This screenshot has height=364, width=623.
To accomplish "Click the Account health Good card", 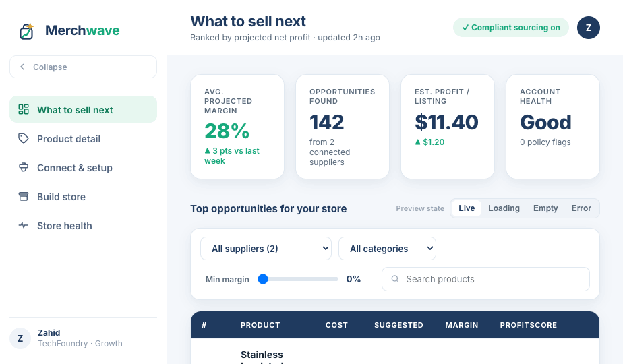I will [x=553, y=127].
